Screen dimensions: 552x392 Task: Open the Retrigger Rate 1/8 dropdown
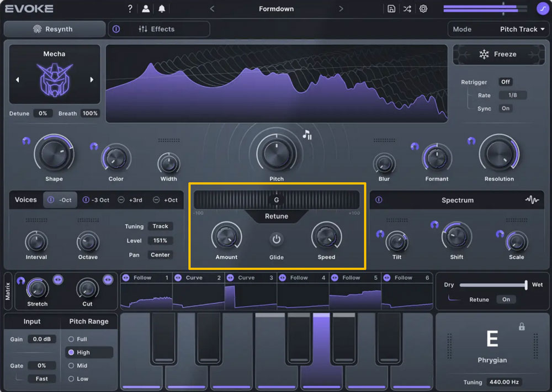[x=512, y=95]
